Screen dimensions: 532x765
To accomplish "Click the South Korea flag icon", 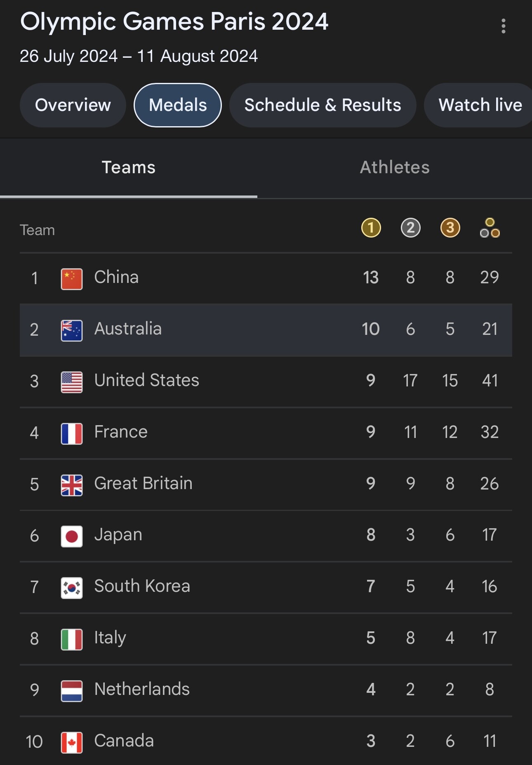I will (72, 588).
